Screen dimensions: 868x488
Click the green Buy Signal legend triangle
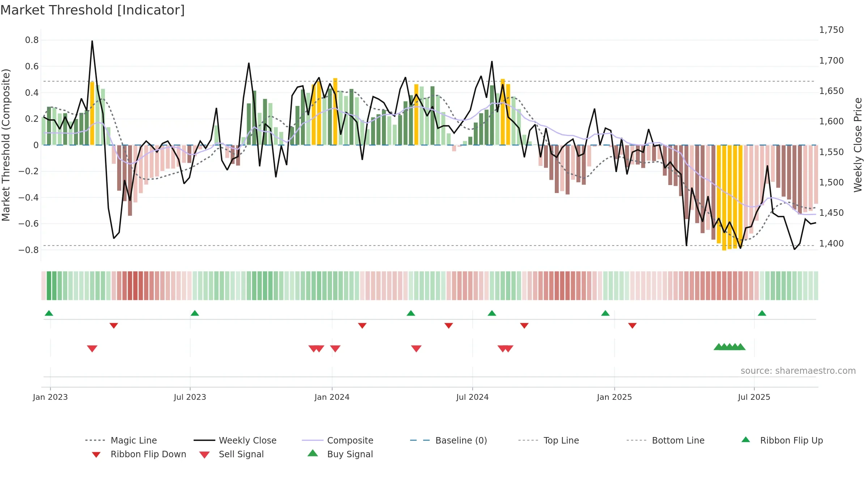(313, 453)
